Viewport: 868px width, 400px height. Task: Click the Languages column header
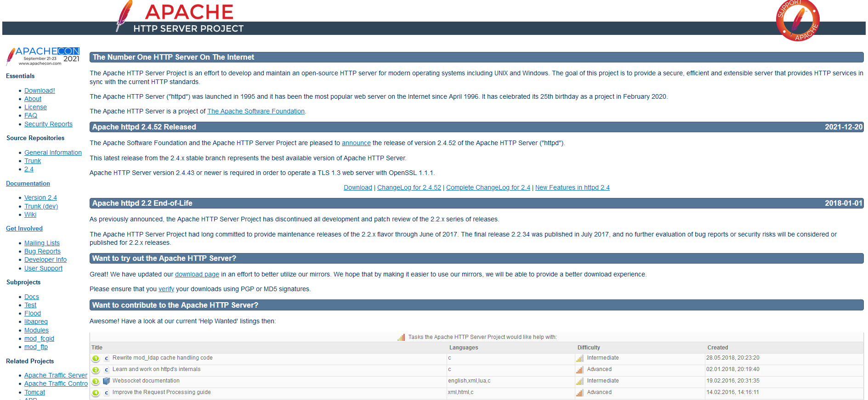point(464,348)
